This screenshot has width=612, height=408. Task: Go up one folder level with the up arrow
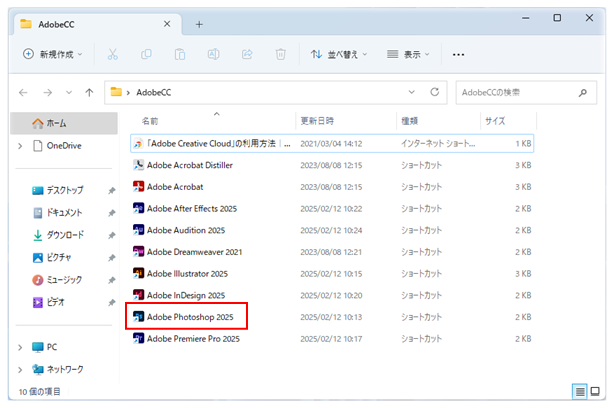[89, 92]
